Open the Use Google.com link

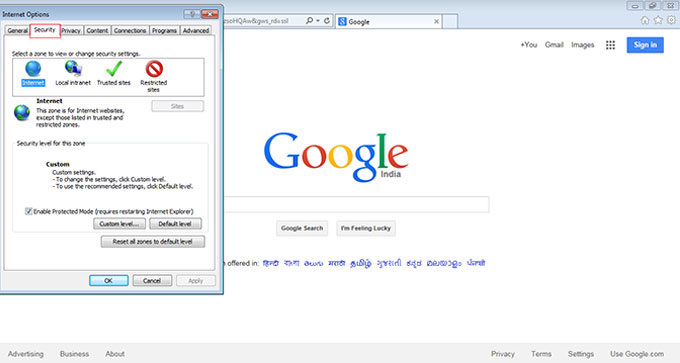(637, 354)
